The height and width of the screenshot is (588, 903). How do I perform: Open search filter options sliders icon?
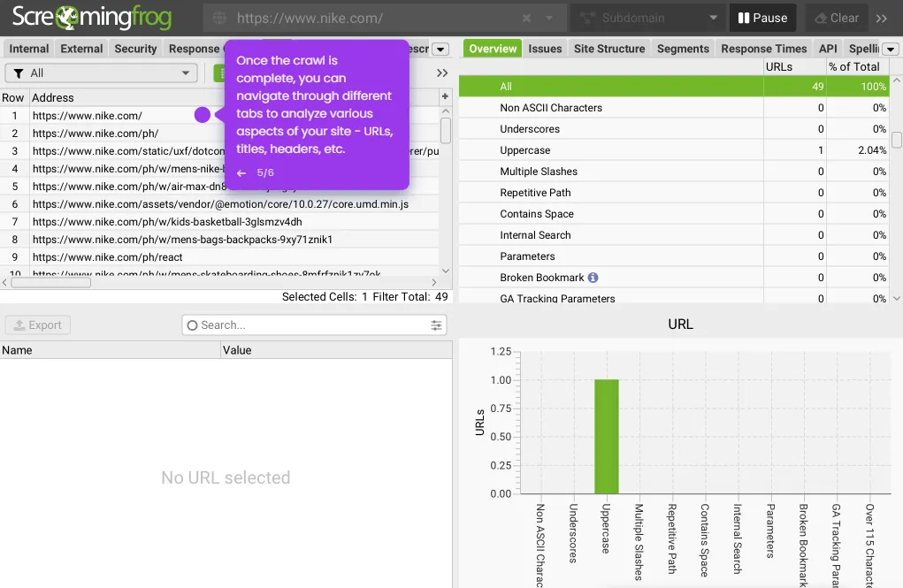click(437, 325)
